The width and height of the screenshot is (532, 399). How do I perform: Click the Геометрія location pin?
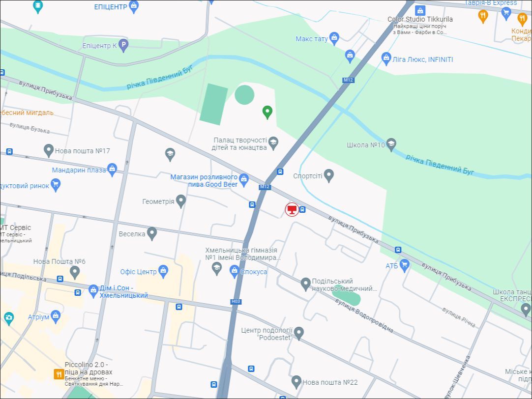tap(181, 201)
